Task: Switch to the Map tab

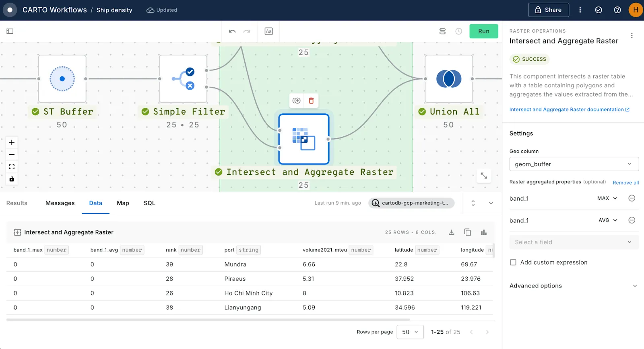Action: tap(123, 203)
